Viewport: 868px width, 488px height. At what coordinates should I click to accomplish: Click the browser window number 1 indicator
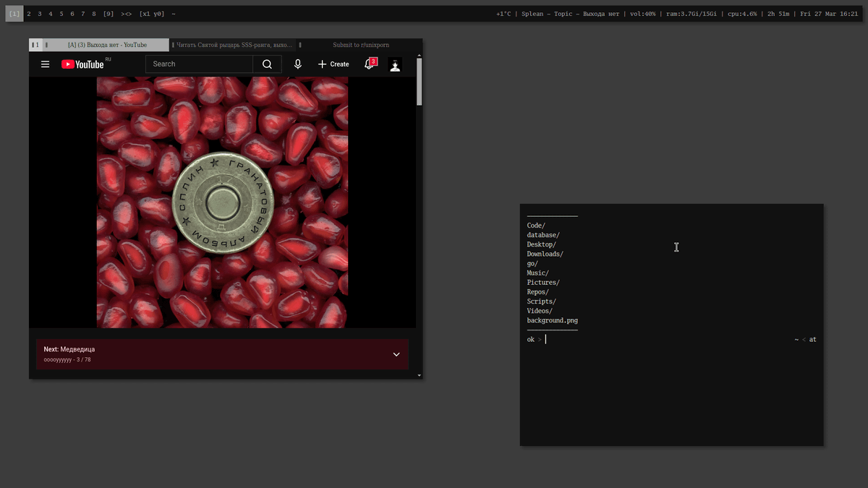coord(35,45)
